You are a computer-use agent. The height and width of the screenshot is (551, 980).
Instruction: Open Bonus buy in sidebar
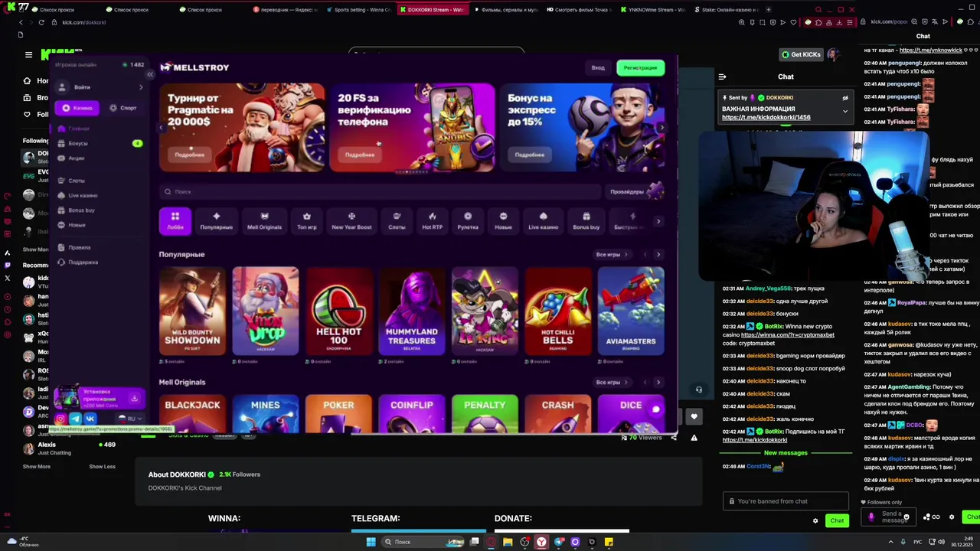coord(81,210)
